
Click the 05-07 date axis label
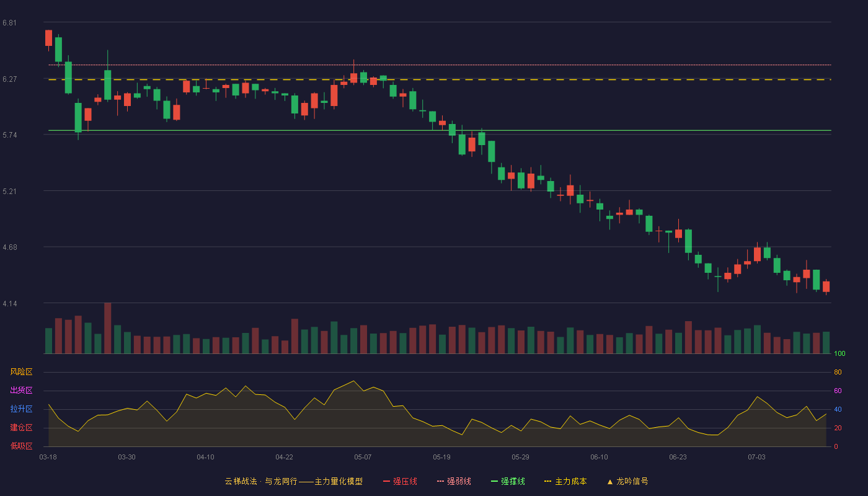coord(363,457)
